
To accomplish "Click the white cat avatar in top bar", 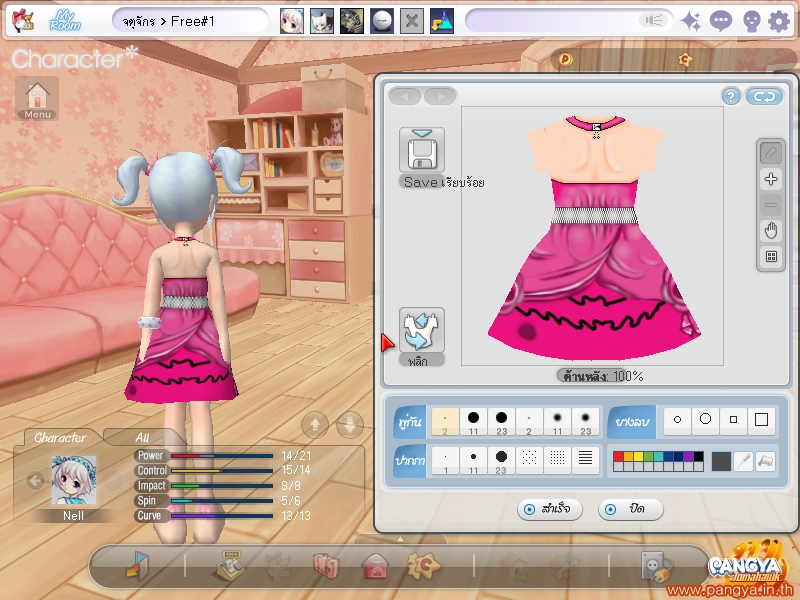I will click(322, 21).
